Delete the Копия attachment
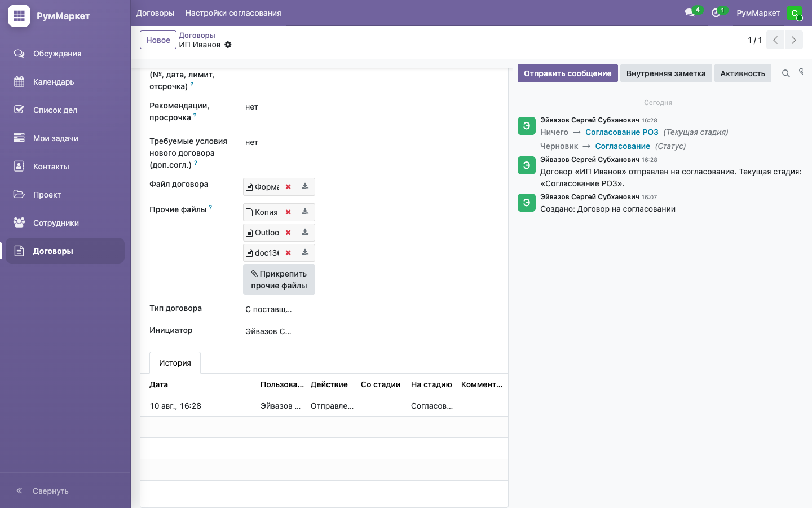Image resolution: width=812 pixels, height=508 pixels. 288,212
